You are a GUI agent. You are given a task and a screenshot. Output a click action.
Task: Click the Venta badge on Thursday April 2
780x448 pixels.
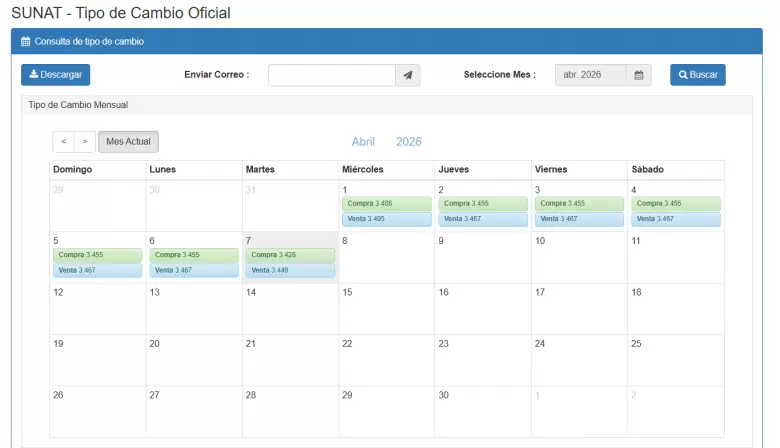[x=482, y=218]
